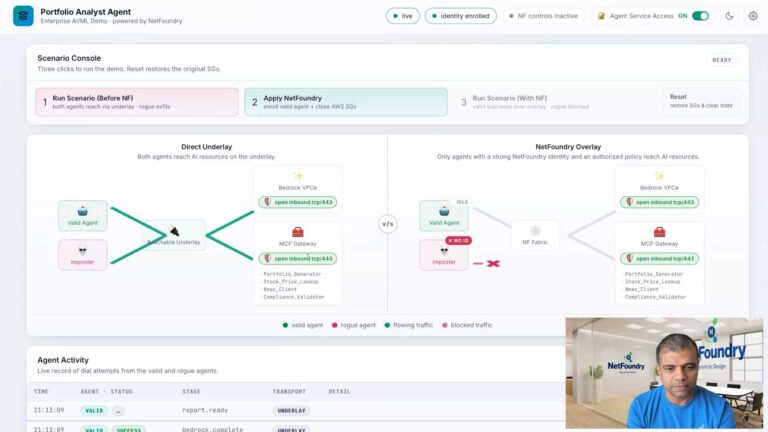Click Imposter skull icon in Direct Underlay
The width and height of the screenshot is (768, 432).
point(82,251)
